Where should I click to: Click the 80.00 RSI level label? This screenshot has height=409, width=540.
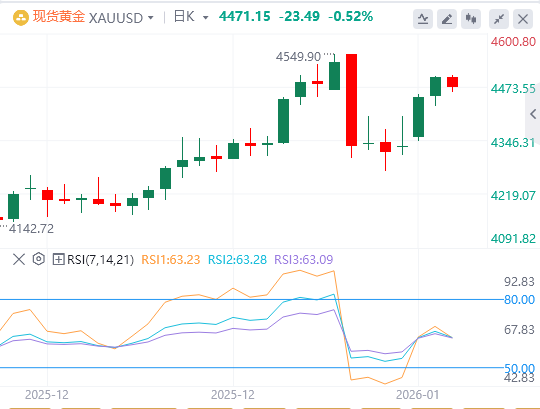tap(519, 300)
